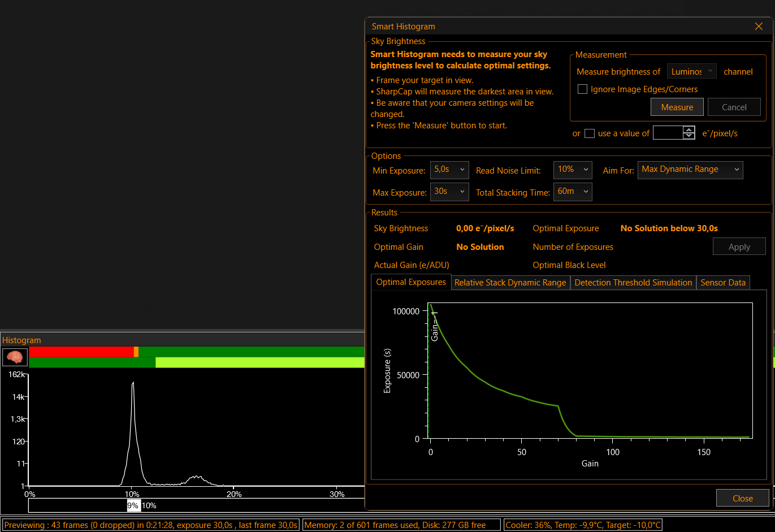
Task: Click the 'Frame your target in view' instruction
Action: (x=422, y=80)
